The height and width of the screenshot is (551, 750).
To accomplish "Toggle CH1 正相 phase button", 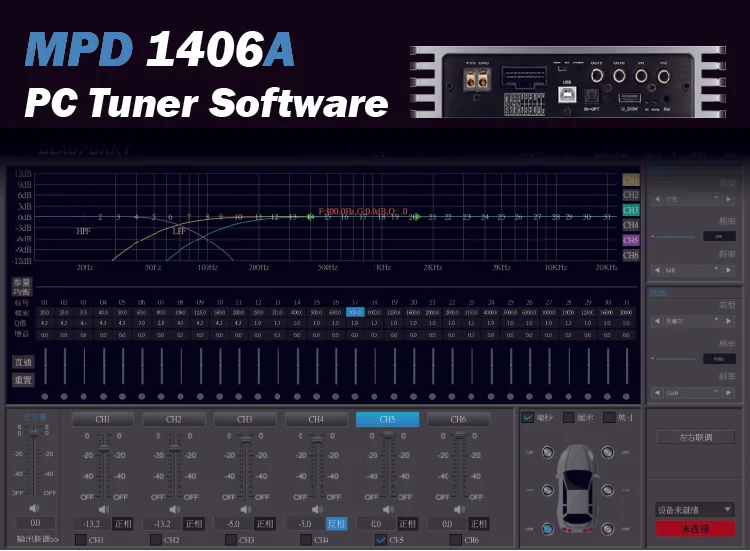I will click(123, 524).
